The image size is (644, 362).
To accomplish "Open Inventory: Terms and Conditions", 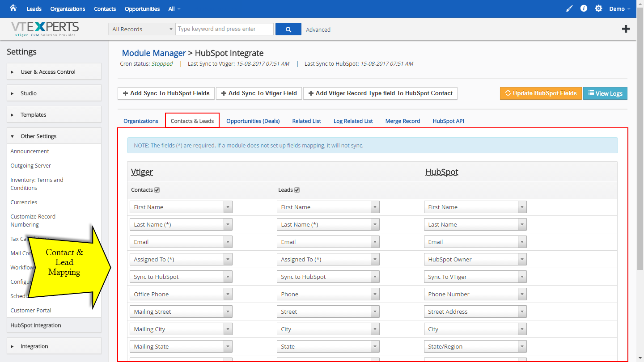I will coord(37,184).
